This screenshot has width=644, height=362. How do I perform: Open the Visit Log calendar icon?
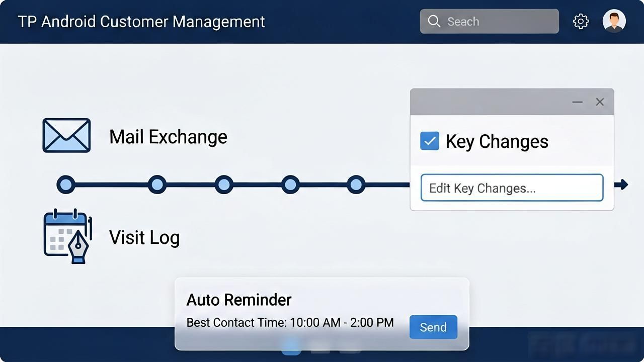[x=67, y=236]
